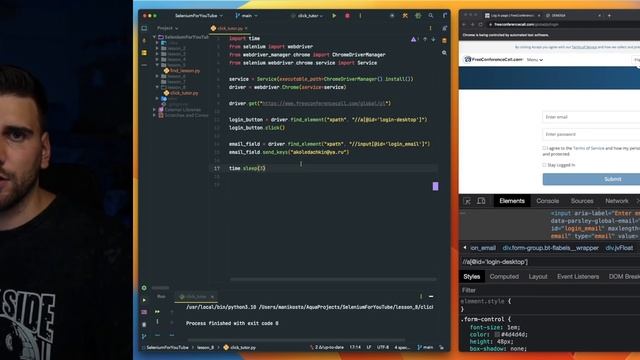Run the click_tutor configuration with the green play icon
Screen dimensions: 640x360
tap(334, 16)
